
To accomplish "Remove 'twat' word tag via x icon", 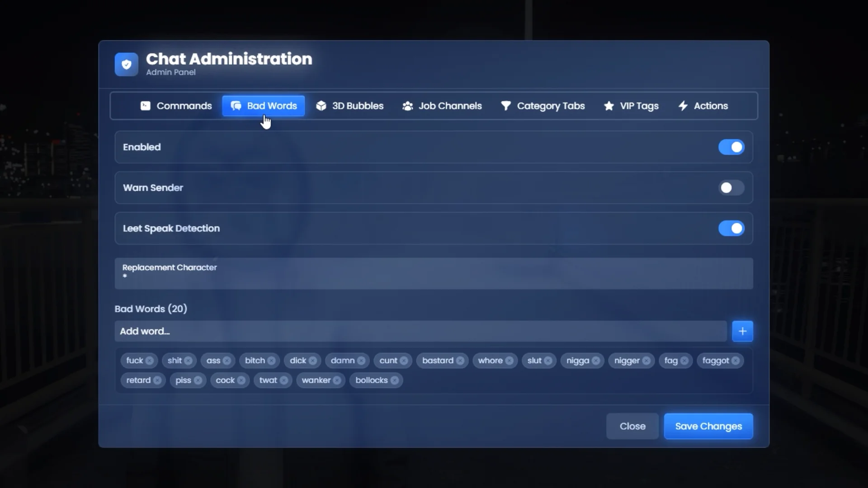I will [284, 380].
